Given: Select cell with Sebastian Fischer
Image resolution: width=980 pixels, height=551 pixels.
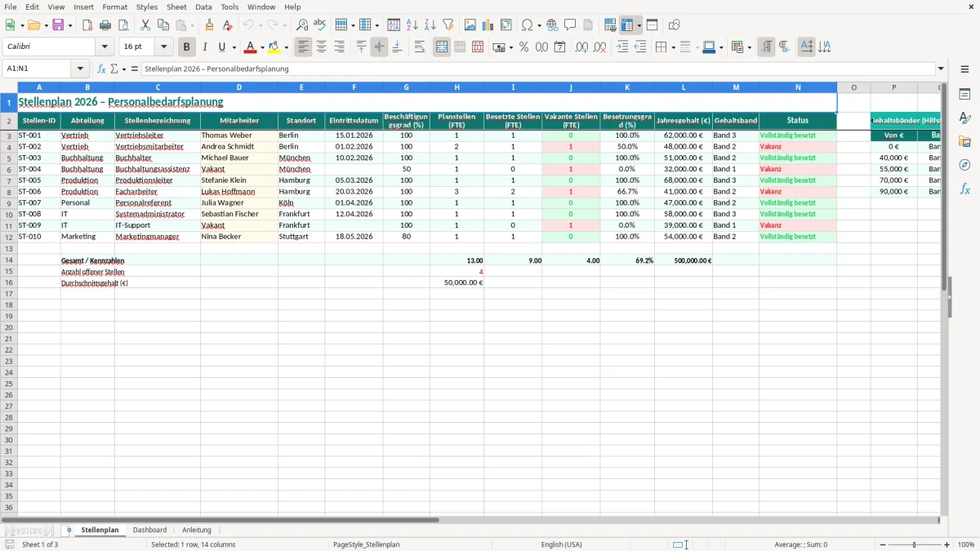Looking at the screenshot, I should coord(239,214).
